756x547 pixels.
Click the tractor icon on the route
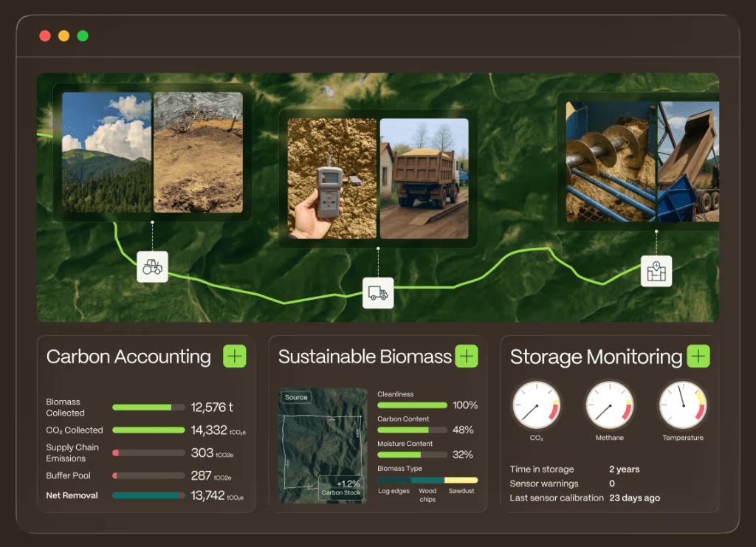(152, 266)
